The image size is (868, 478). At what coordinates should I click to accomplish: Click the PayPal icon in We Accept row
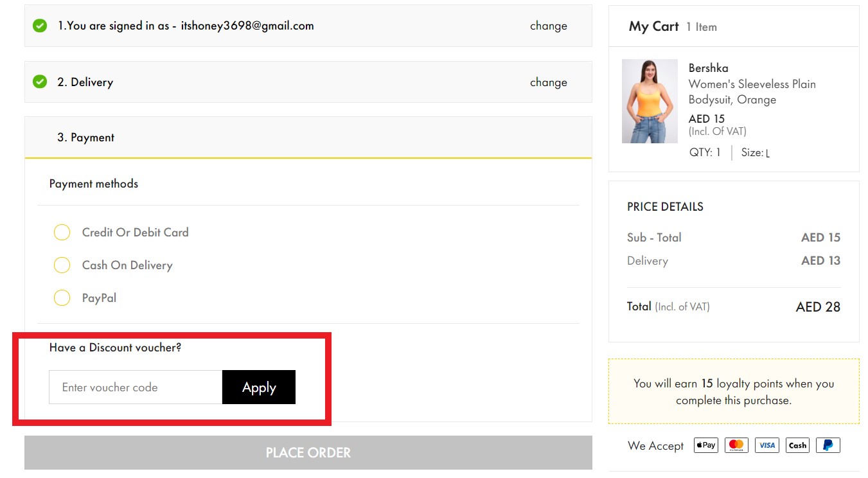[828, 445]
